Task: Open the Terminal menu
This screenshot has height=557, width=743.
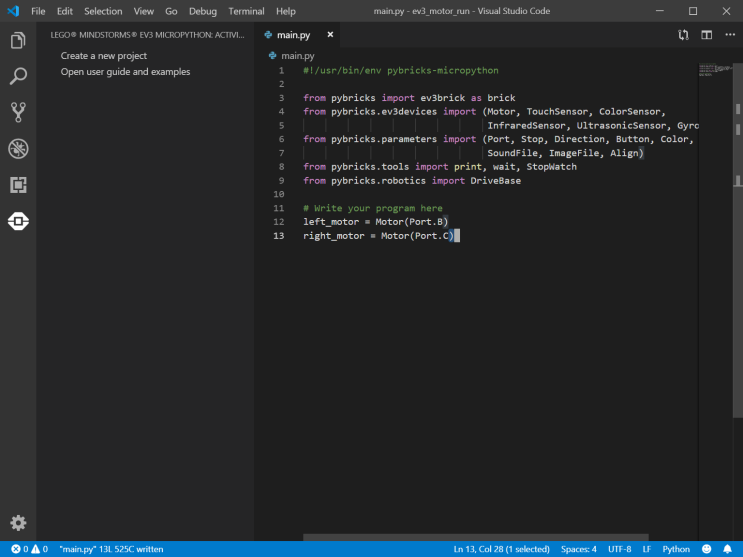Action: pyautogui.click(x=246, y=11)
